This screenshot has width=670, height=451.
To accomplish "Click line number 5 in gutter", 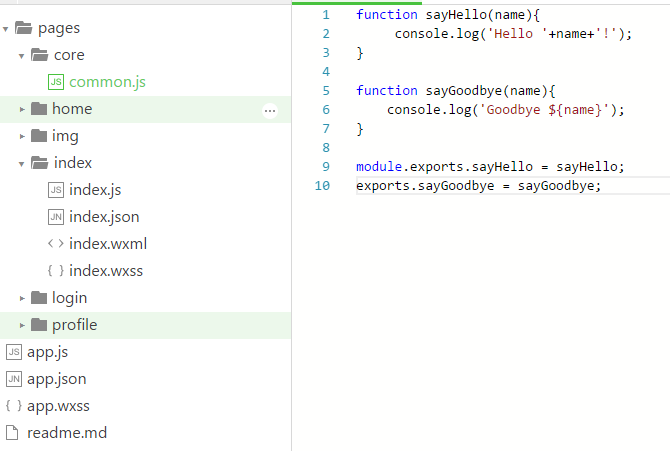I will tap(326, 91).
